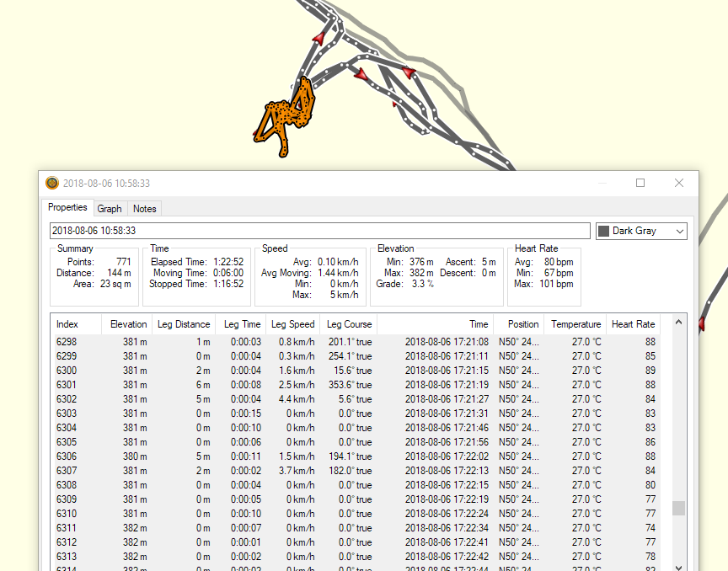The width and height of the screenshot is (728, 571).
Task: Switch to the Graph tab
Action: (110, 209)
